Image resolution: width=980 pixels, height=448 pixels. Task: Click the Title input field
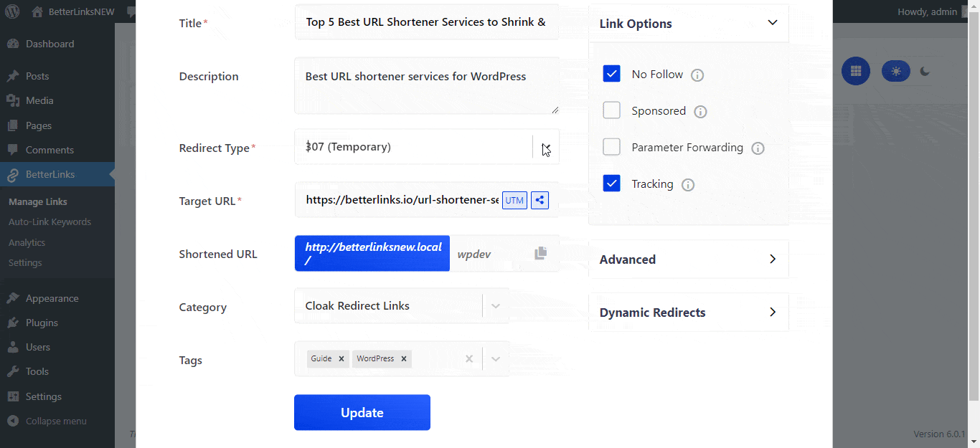coord(426,22)
